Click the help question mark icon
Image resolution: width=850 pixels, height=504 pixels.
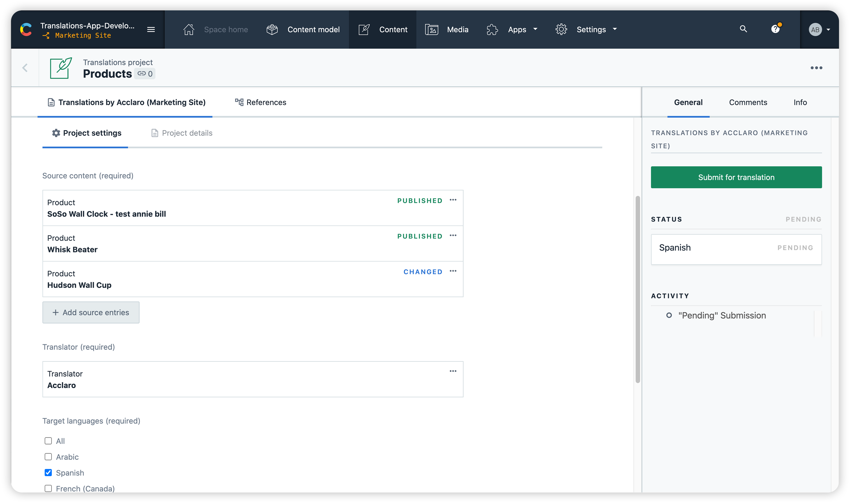click(x=776, y=29)
